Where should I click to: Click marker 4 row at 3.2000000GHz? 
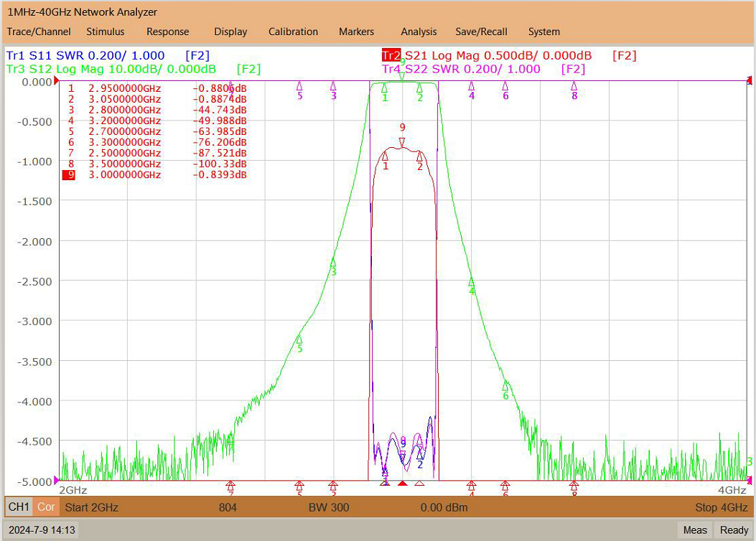click(x=157, y=121)
